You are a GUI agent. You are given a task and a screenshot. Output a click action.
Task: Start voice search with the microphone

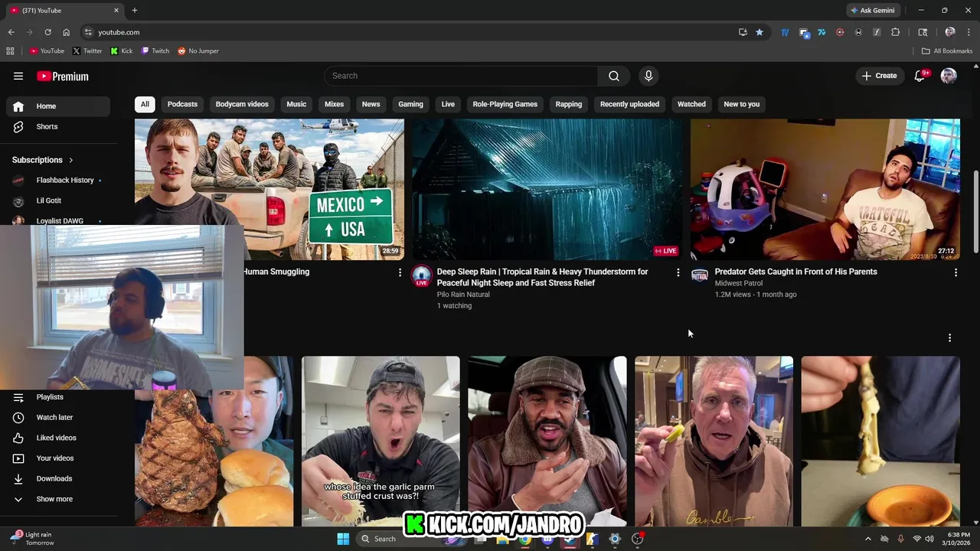(x=648, y=76)
